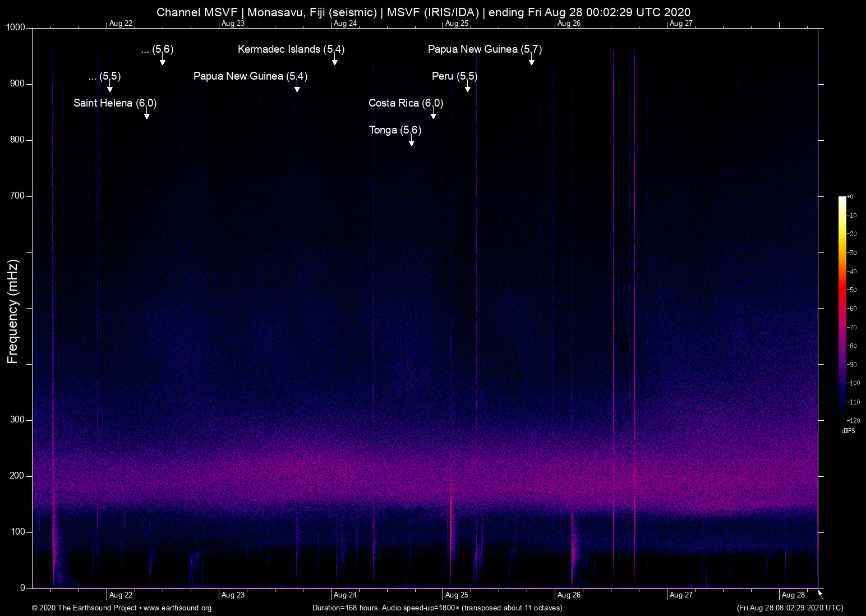Click the arrow below Saint Helena (6.0)

[147, 115]
